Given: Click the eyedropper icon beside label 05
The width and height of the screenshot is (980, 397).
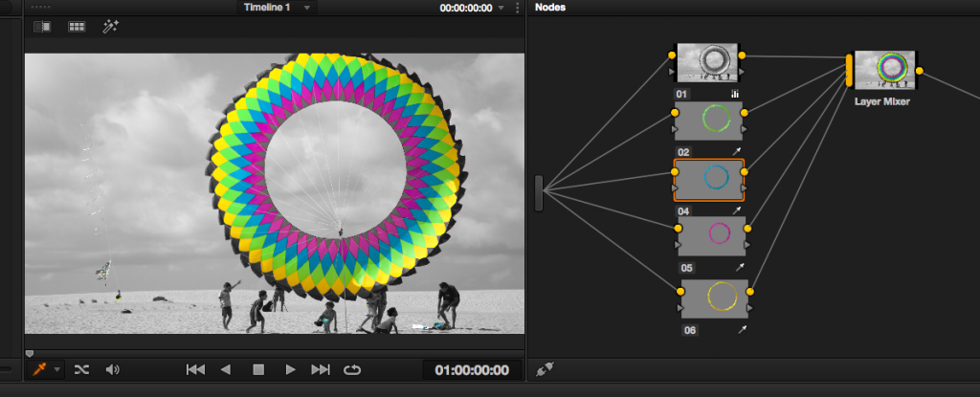Looking at the screenshot, I should point(740,268).
